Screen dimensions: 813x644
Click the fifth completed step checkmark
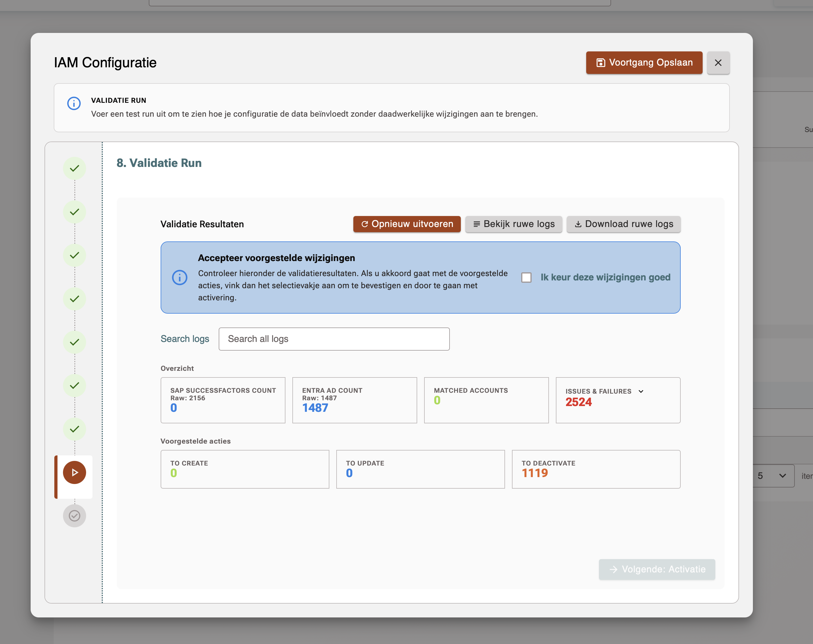click(x=74, y=342)
